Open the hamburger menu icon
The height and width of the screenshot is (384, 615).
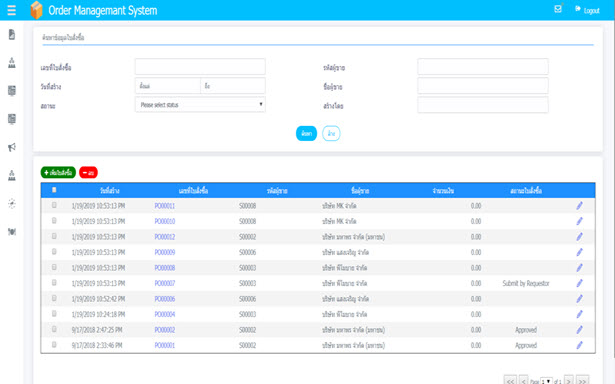11,10
